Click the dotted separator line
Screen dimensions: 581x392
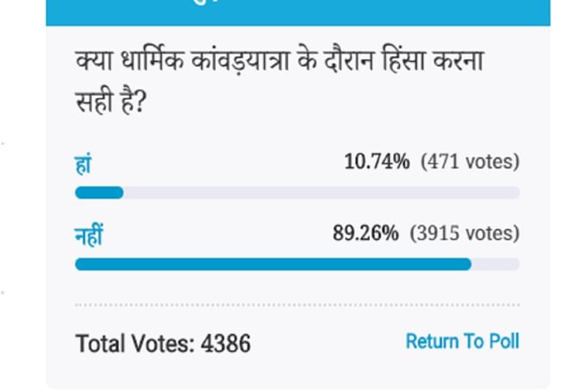click(297, 305)
